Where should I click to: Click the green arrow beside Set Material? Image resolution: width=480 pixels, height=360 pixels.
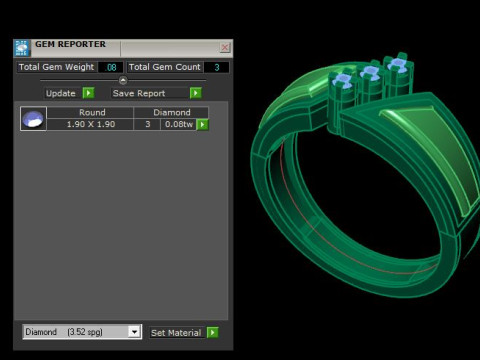pos(213,332)
